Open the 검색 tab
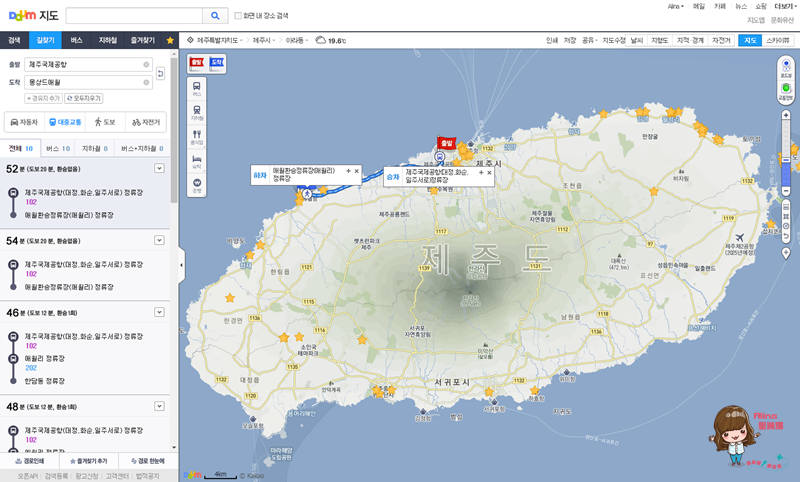 coord(14,40)
